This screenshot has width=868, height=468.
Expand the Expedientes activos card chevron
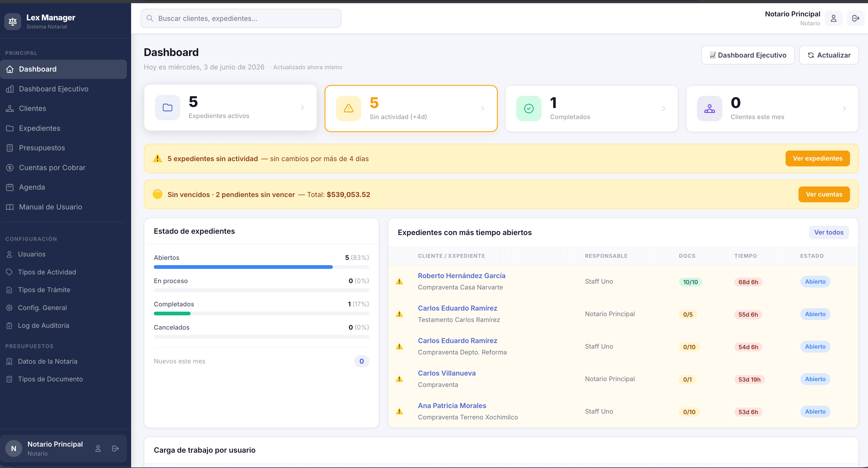[302, 107]
